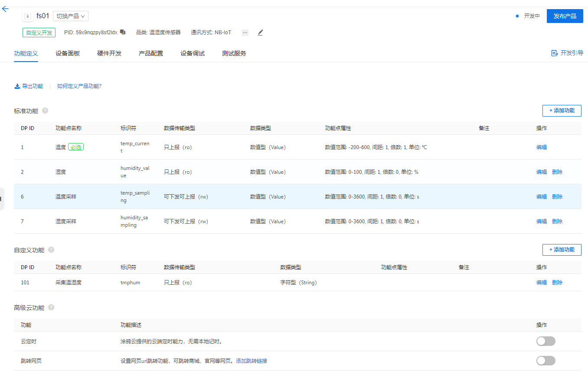
Task: Enable the 云定时 toggle switch
Action: [546, 341]
